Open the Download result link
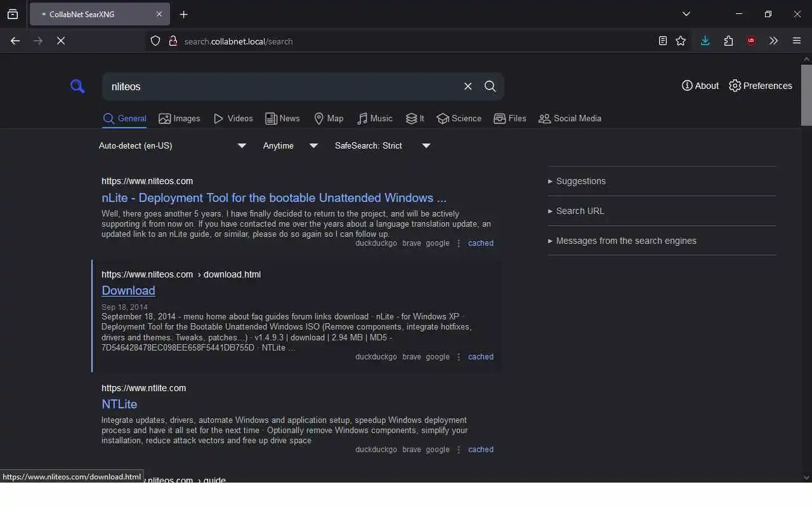Viewport: 812px width, 508px height. pyautogui.click(x=128, y=290)
